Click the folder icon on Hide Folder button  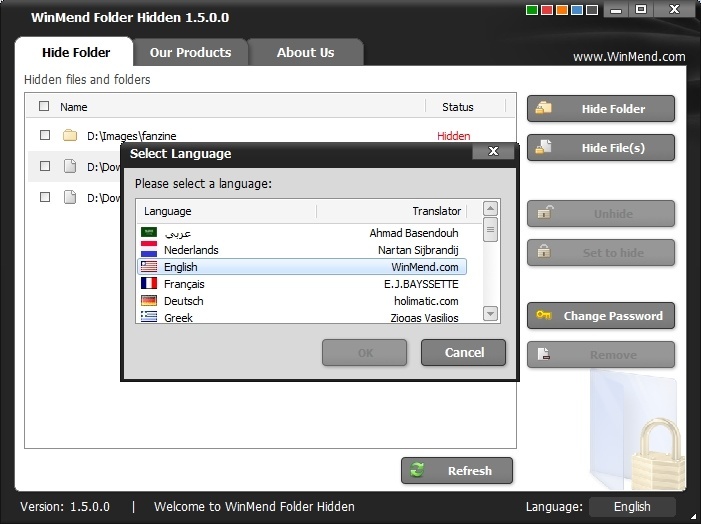(x=544, y=108)
